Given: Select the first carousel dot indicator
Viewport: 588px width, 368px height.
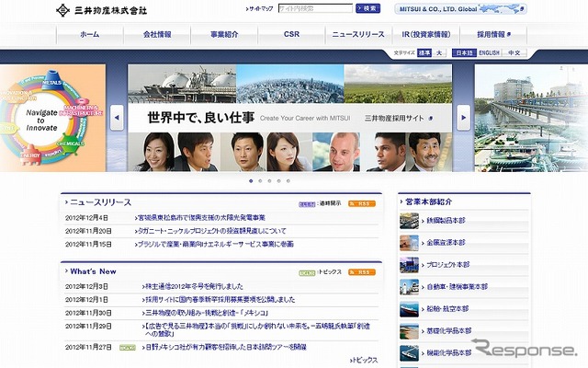Looking at the screenshot, I should [x=251, y=181].
